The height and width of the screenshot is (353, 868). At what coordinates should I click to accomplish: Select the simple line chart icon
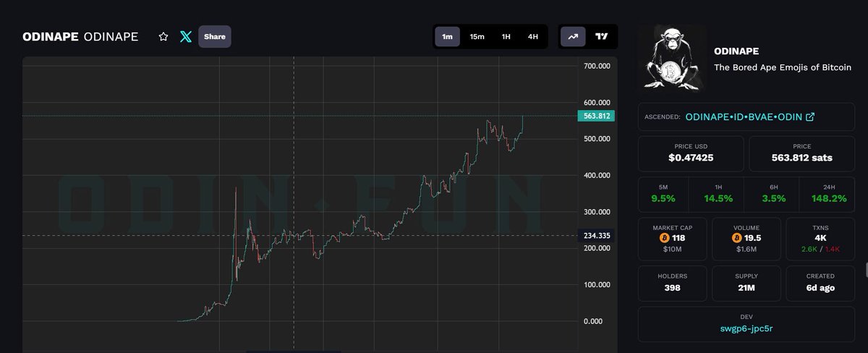click(573, 36)
